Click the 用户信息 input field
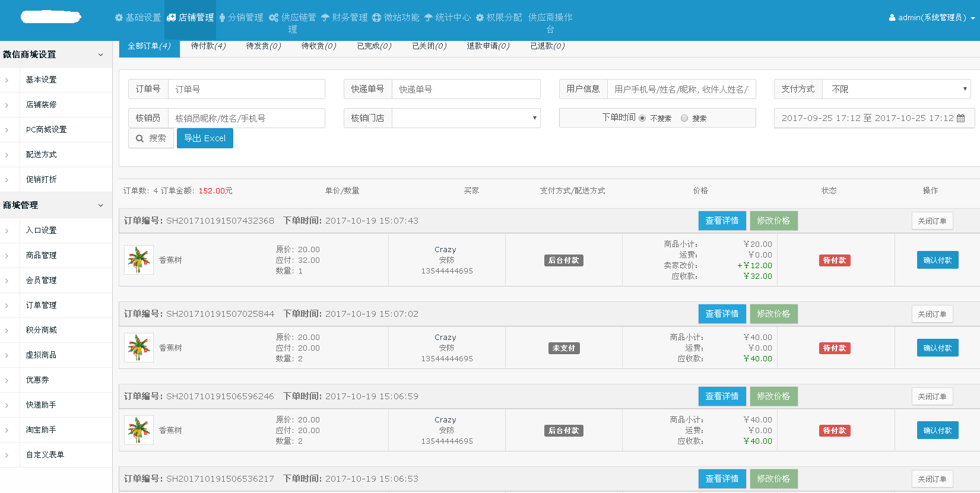This screenshot has height=493, width=980. tap(681, 89)
